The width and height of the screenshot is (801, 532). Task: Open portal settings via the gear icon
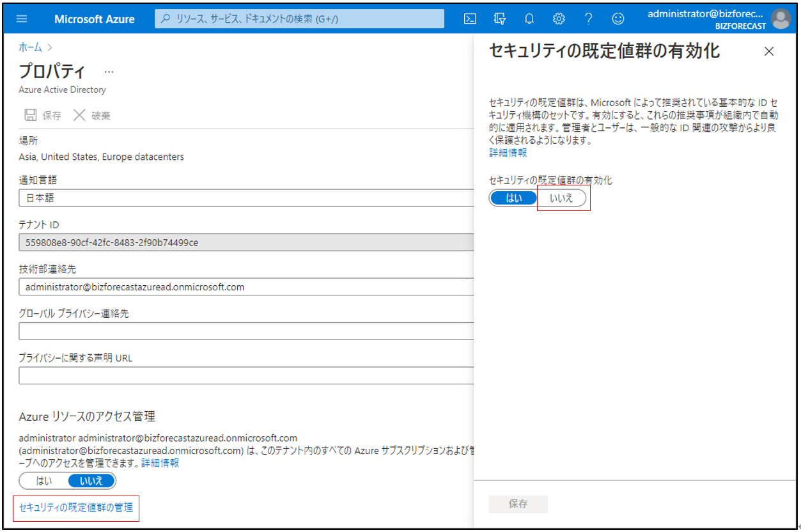(x=559, y=19)
